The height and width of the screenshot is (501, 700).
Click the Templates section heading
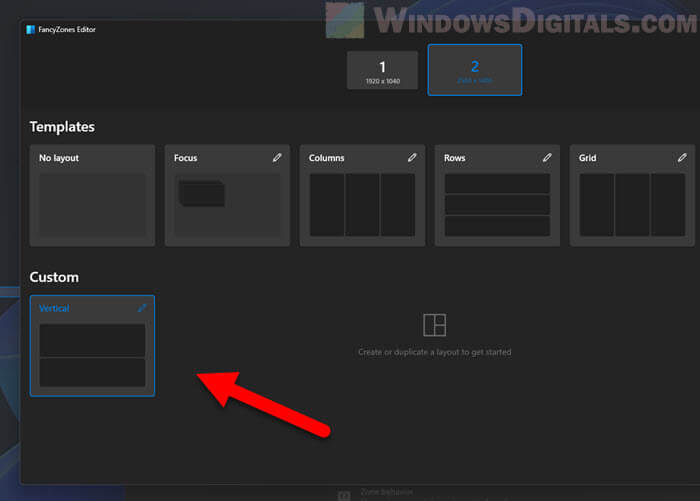click(x=62, y=127)
